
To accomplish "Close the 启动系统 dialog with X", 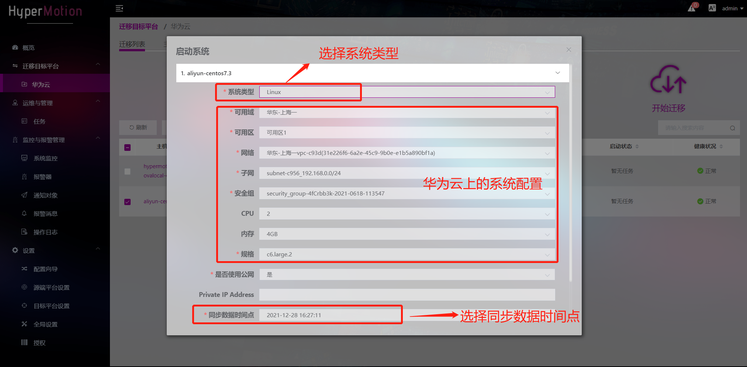I will [568, 50].
